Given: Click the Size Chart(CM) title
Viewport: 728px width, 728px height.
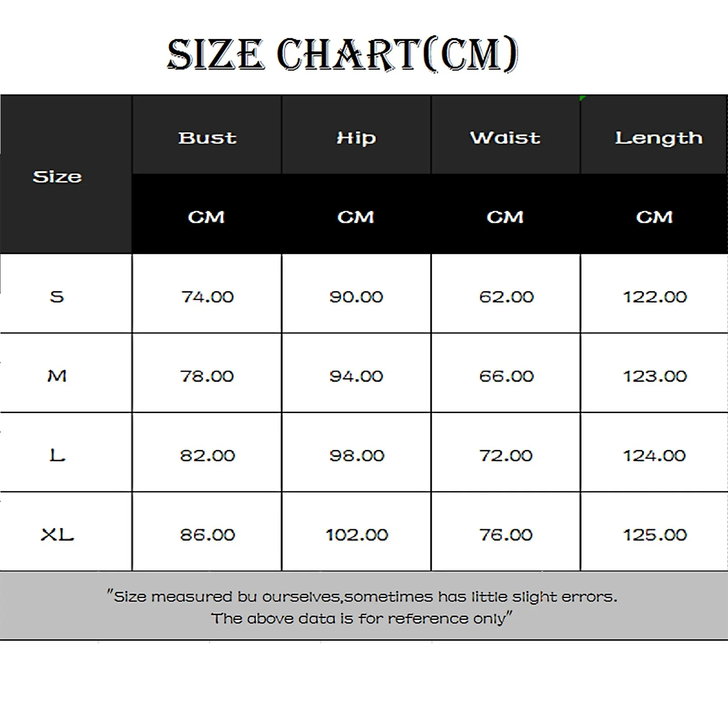Looking at the screenshot, I should click(x=343, y=55).
